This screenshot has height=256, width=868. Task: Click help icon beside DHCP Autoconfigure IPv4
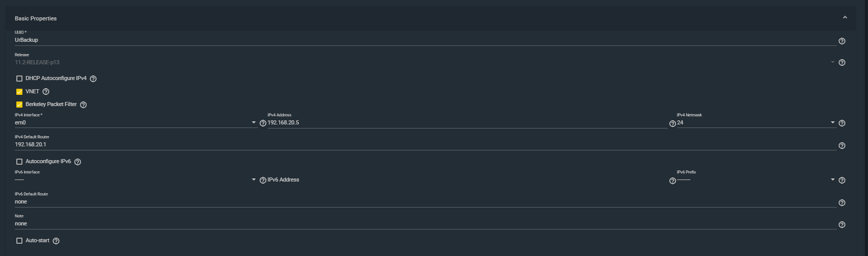[93, 79]
